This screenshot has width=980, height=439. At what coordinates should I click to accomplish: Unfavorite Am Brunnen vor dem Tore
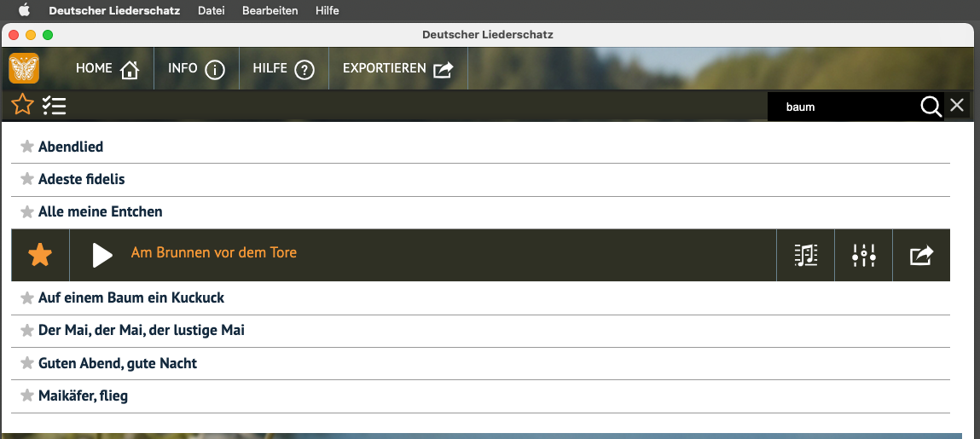point(40,255)
